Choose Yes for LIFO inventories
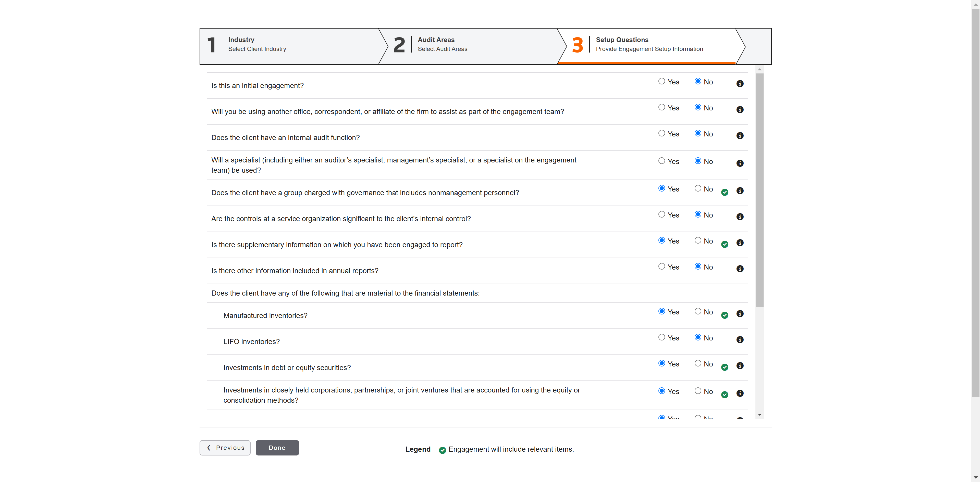 coord(661,337)
